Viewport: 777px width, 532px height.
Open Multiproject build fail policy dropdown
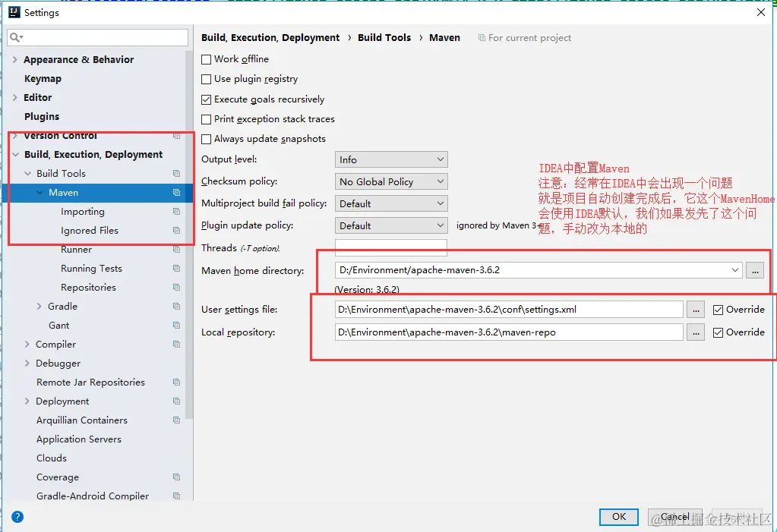[x=391, y=203]
